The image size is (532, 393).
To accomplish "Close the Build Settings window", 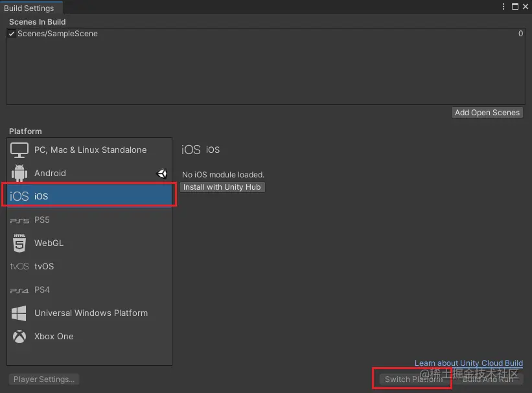I will coord(526,6).
